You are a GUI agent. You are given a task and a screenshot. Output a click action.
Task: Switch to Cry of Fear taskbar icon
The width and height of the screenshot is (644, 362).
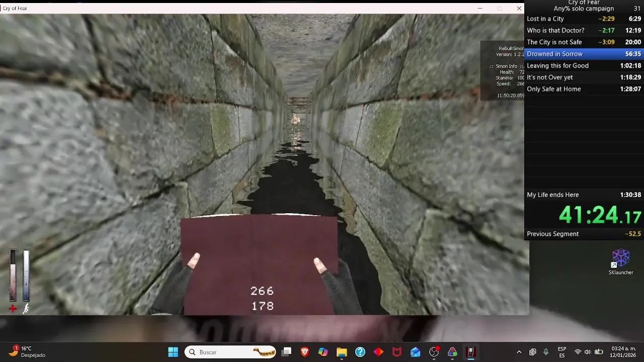(x=471, y=352)
